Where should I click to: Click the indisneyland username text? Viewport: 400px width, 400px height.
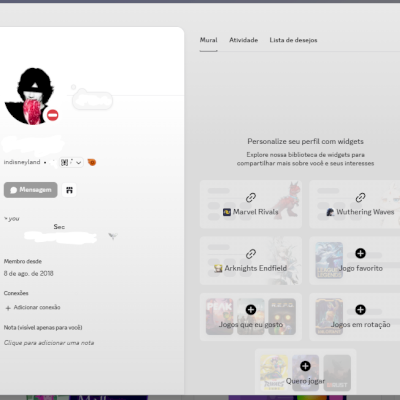click(22, 162)
